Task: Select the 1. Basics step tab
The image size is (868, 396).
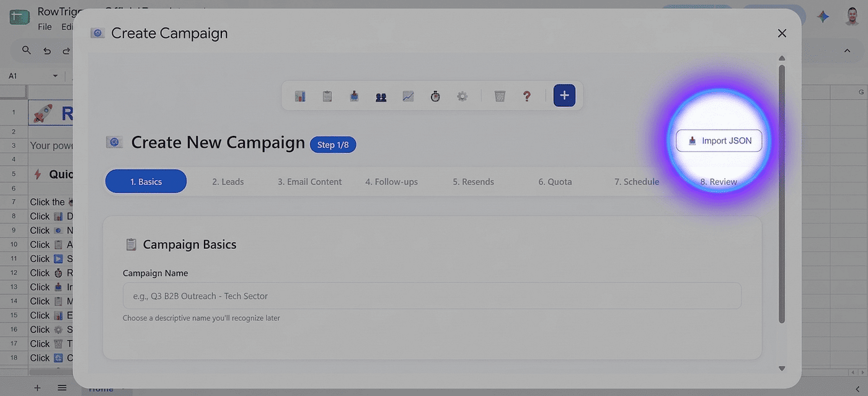Action: coord(146,182)
